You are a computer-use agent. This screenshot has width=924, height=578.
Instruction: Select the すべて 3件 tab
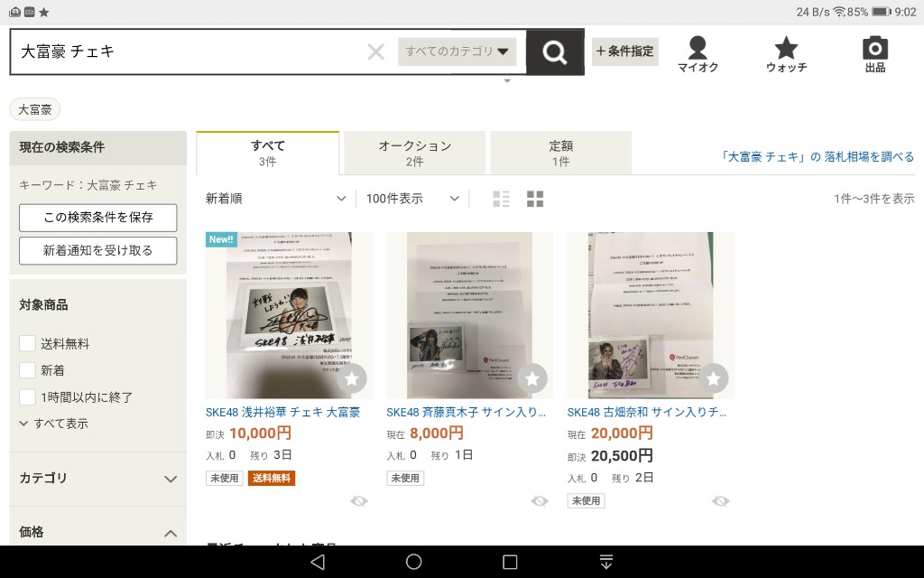(x=267, y=153)
